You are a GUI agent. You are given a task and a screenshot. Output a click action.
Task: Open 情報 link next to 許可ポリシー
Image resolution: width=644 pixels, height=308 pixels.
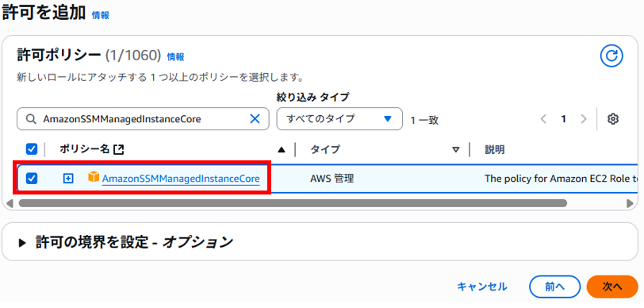pos(175,57)
